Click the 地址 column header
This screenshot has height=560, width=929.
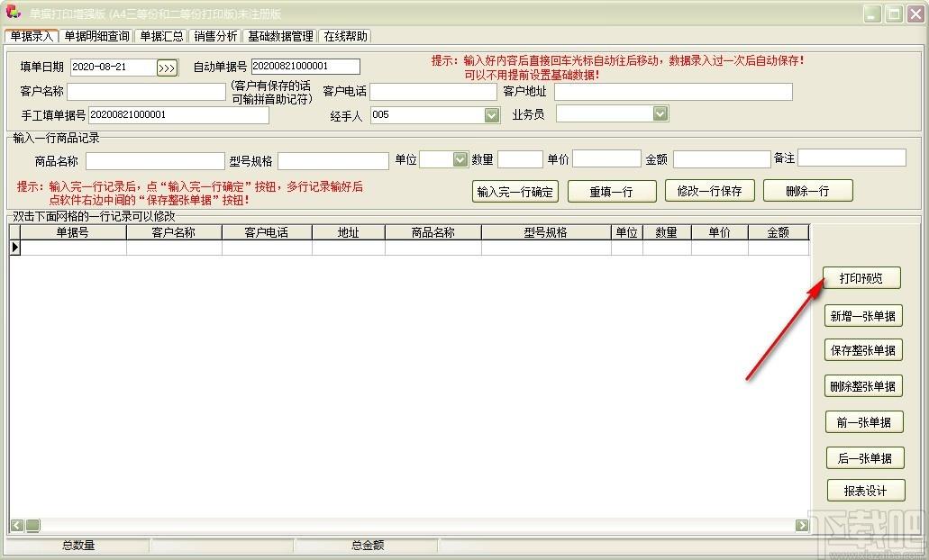[349, 232]
